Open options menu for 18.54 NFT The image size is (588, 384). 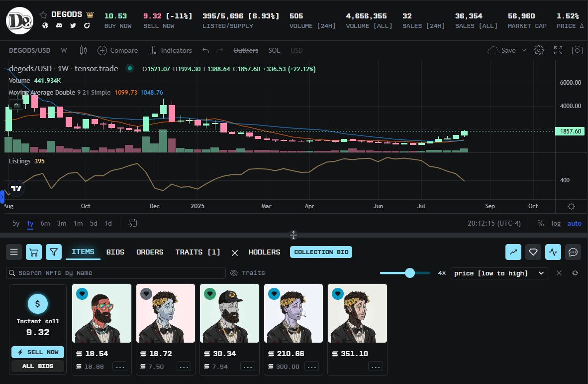[120, 367]
